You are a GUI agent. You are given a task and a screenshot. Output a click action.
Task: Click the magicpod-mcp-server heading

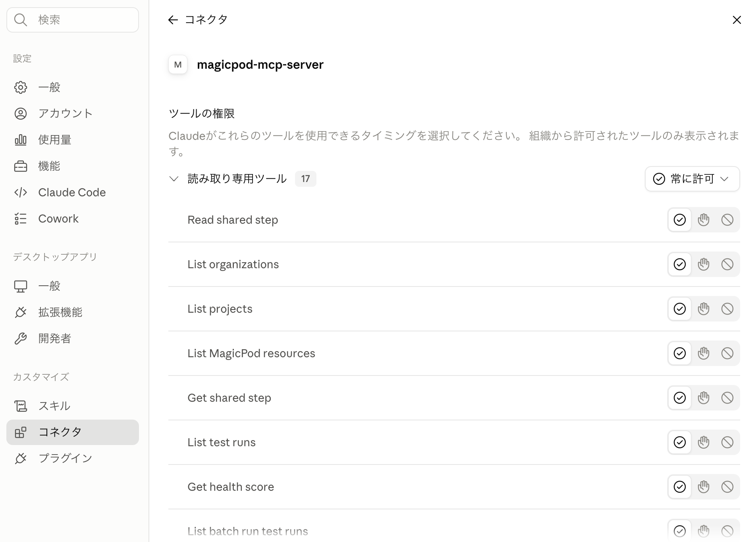click(x=260, y=64)
